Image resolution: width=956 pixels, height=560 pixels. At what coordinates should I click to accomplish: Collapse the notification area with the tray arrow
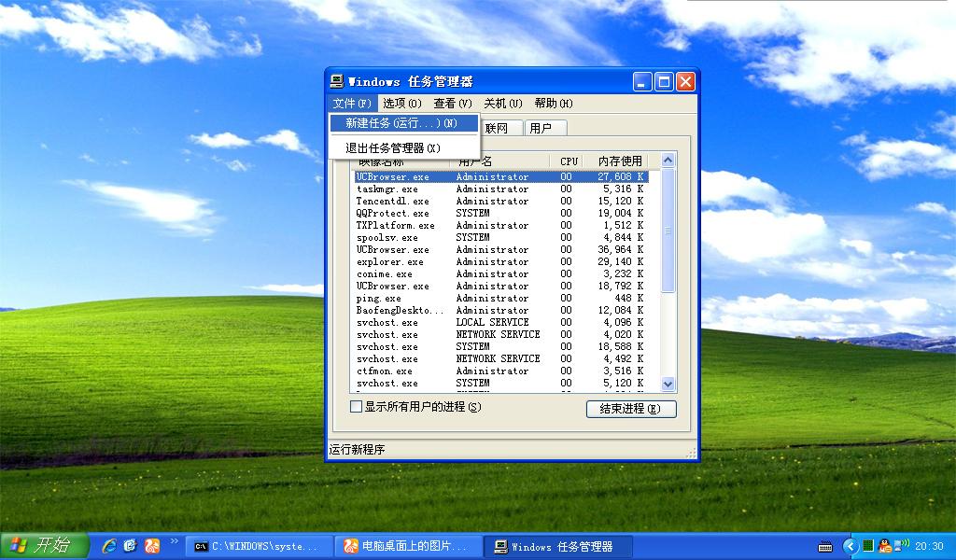point(851,547)
